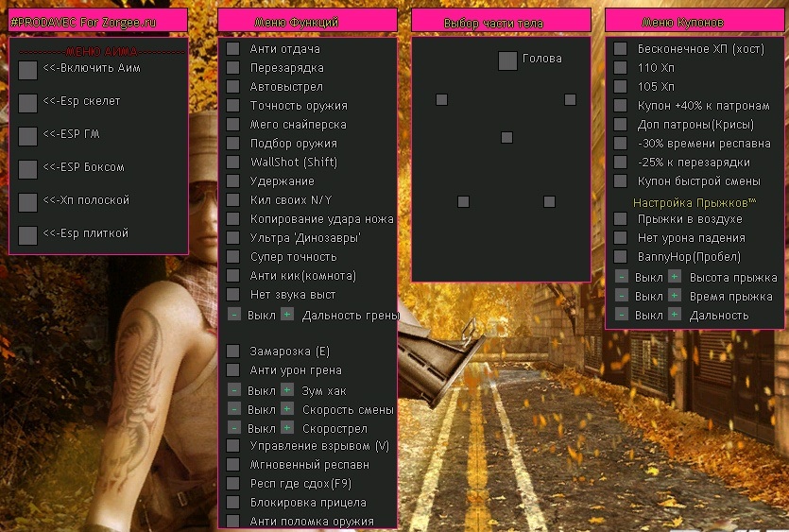The width and height of the screenshot is (789, 532).
Task: Increase Скорость смены with plus button
Action: pyautogui.click(x=287, y=409)
